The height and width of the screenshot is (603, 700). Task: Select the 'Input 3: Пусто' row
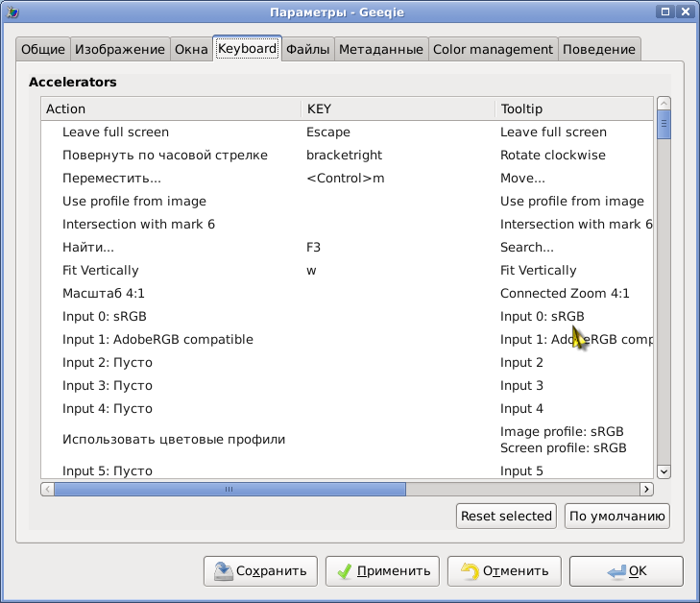347,386
